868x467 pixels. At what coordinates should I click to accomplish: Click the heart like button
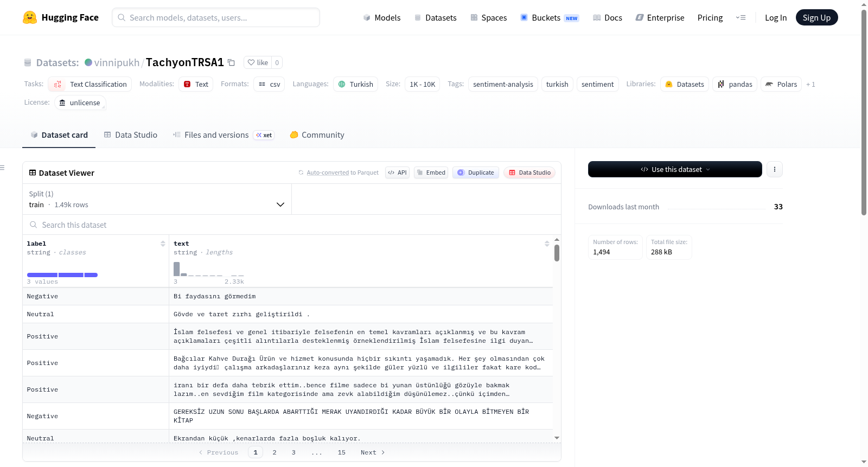click(x=258, y=62)
